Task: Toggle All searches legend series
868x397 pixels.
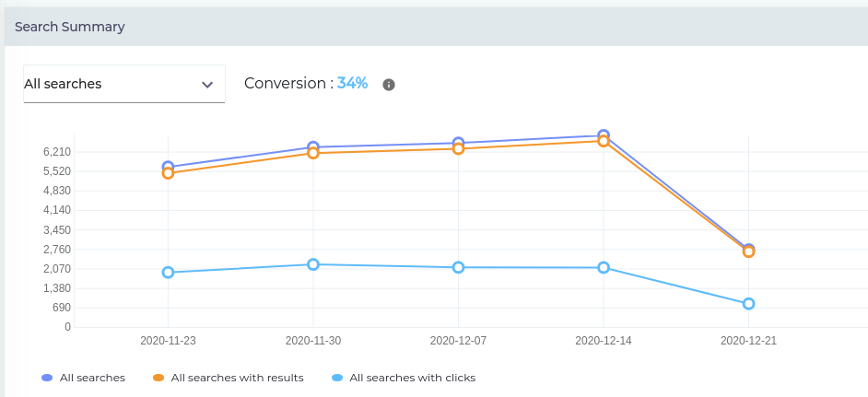Action: [x=92, y=378]
